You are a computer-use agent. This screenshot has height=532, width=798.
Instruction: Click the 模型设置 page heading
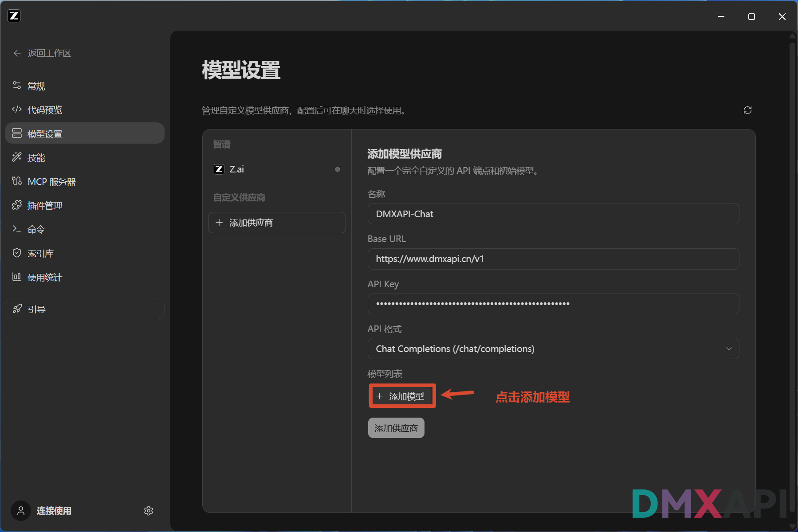[x=241, y=70]
